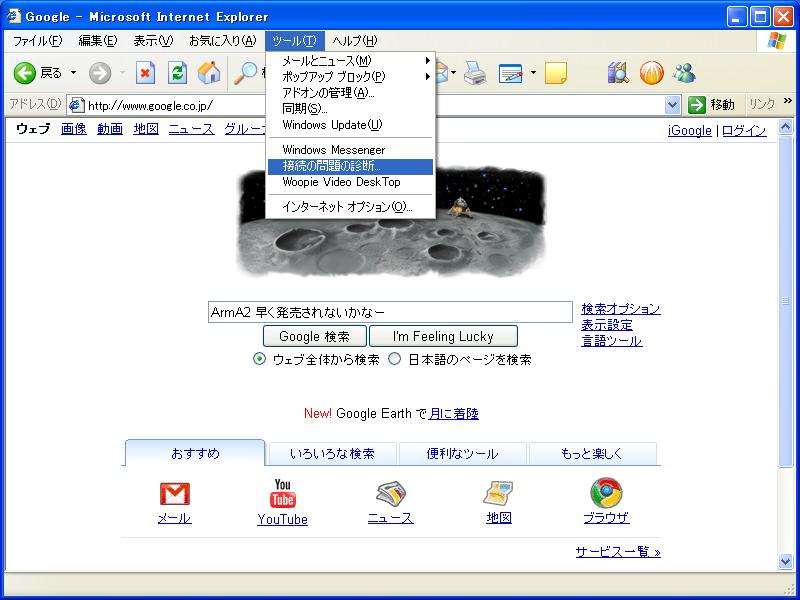Click in the Google search input field
The height and width of the screenshot is (600, 800).
[390, 312]
